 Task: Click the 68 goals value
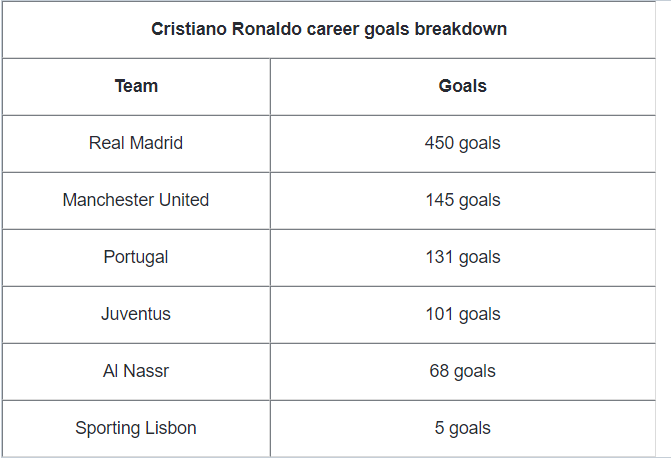[463, 371]
